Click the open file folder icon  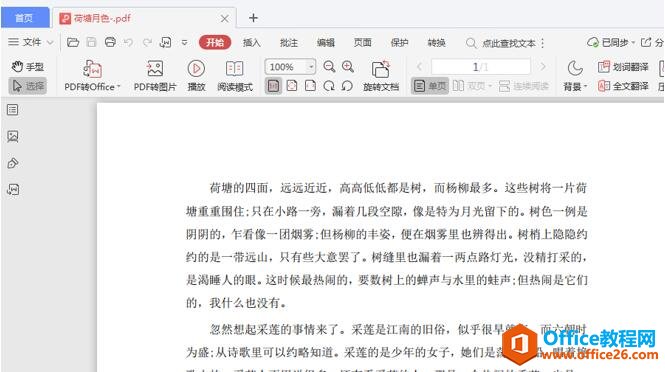point(73,42)
